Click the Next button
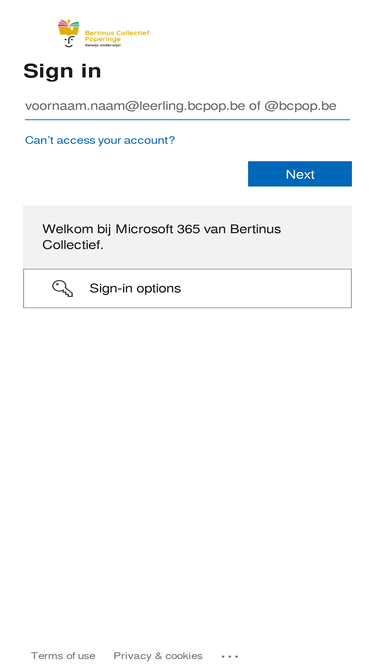The width and height of the screenshot is (375, 667). pyautogui.click(x=300, y=174)
